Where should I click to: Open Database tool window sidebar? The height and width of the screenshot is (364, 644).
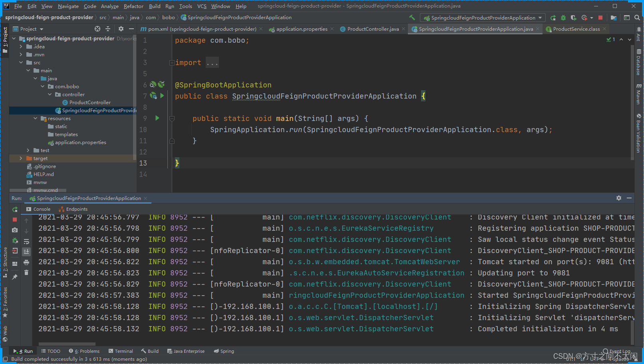(638, 62)
